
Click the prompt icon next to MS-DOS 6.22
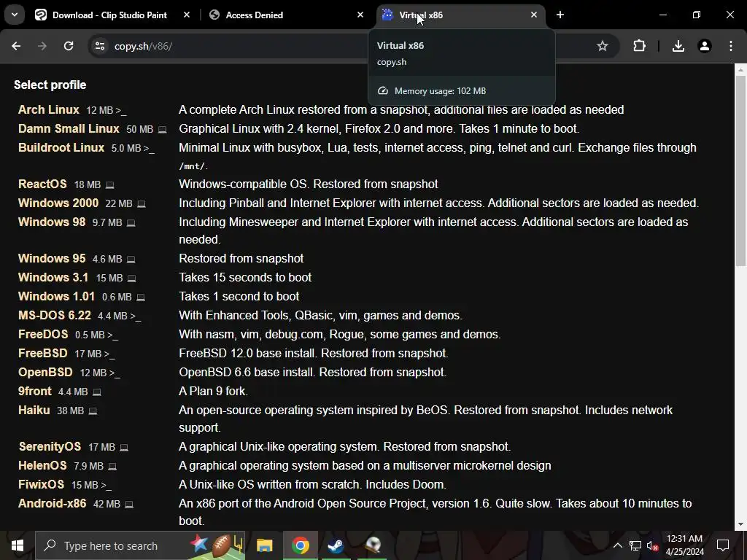click(x=135, y=316)
